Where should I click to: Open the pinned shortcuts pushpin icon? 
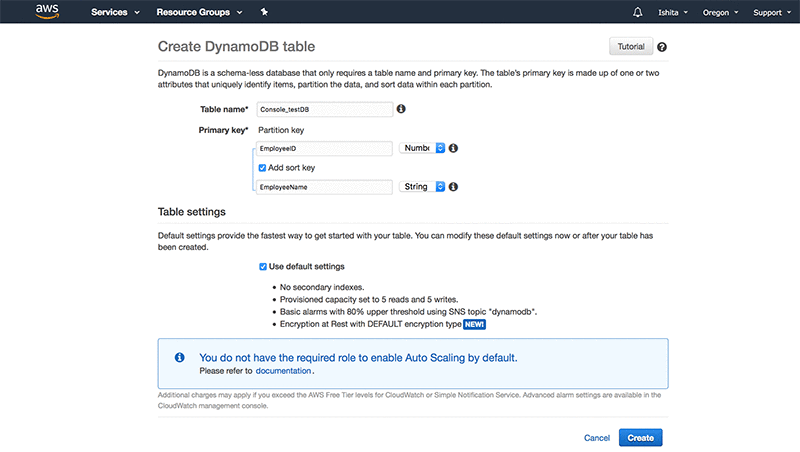[x=264, y=12]
